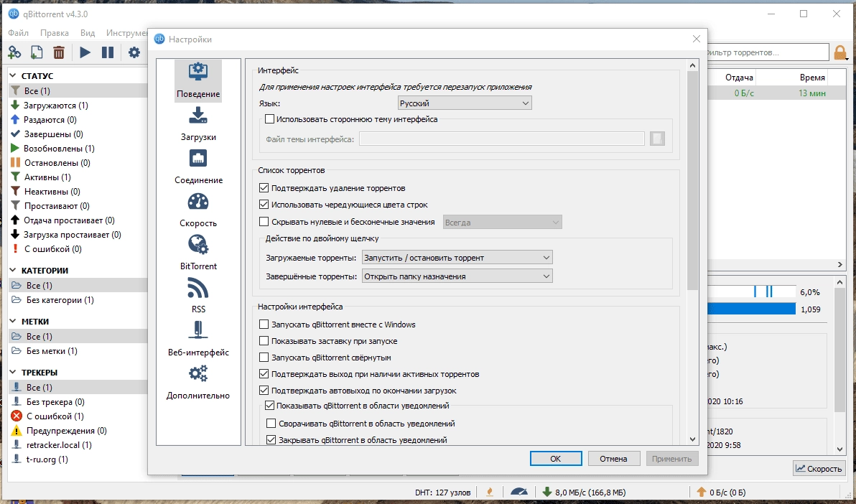Click the Время column header

coord(812,78)
